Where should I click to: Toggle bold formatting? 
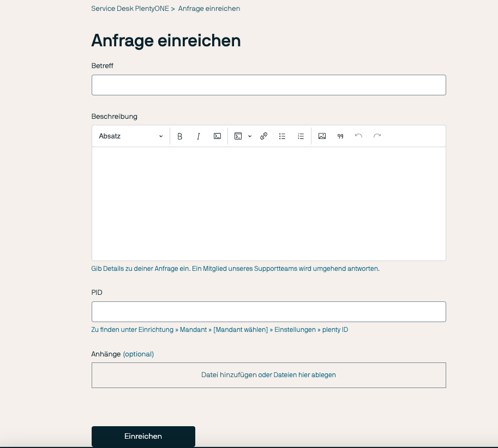[x=180, y=136]
